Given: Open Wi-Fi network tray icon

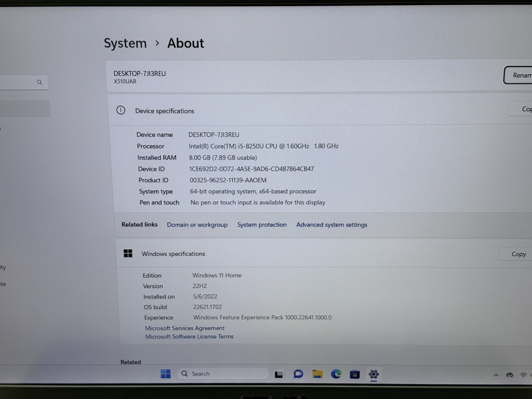Looking at the screenshot, I should click(523, 375).
